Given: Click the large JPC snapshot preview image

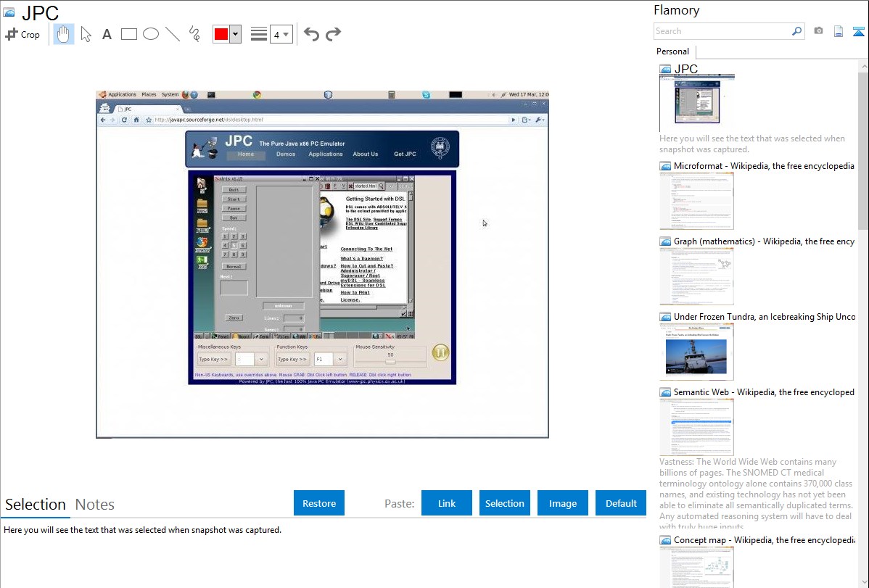Looking at the screenshot, I should pos(323,265).
